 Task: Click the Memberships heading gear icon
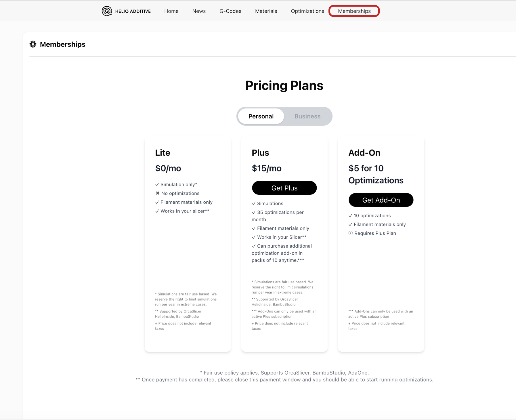click(x=33, y=44)
